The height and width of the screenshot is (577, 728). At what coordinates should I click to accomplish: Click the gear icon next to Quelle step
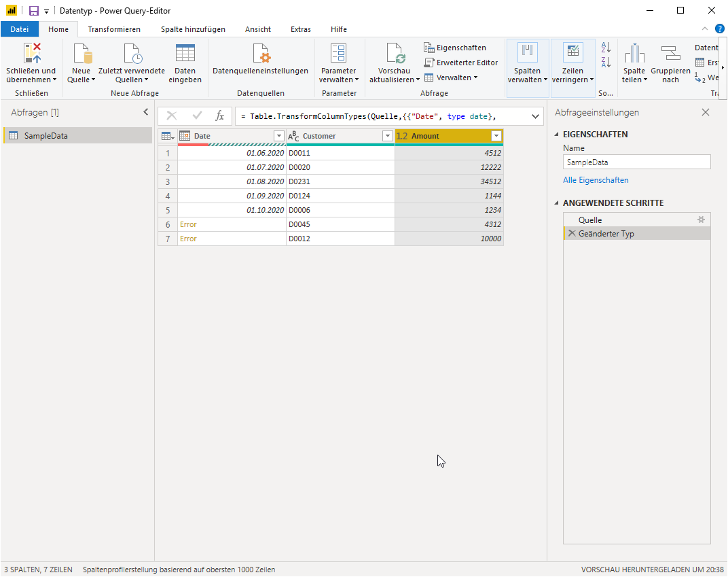[701, 220]
